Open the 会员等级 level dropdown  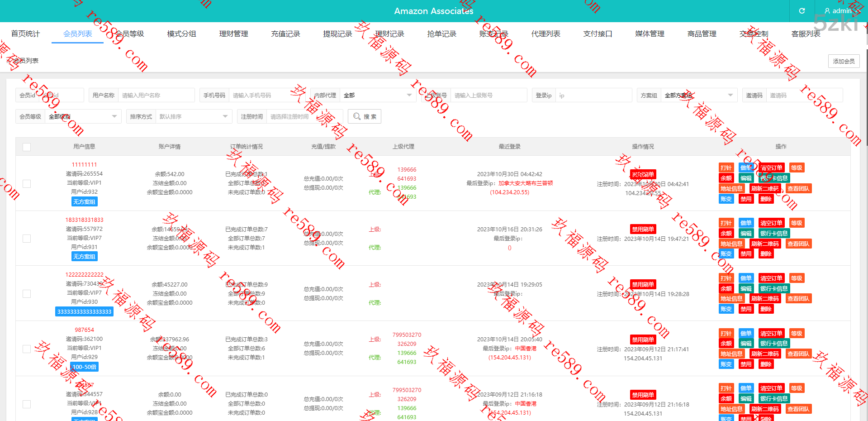82,117
